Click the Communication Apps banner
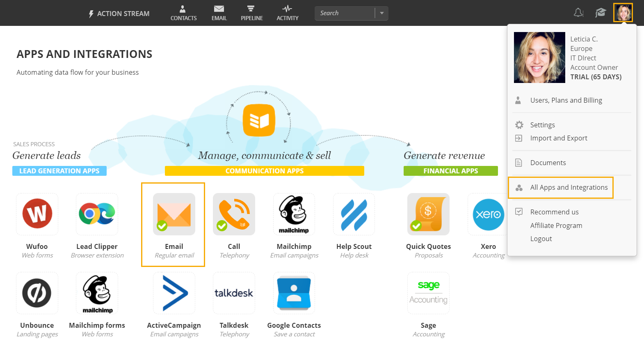This screenshot has width=644, height=345. (265, 171)
